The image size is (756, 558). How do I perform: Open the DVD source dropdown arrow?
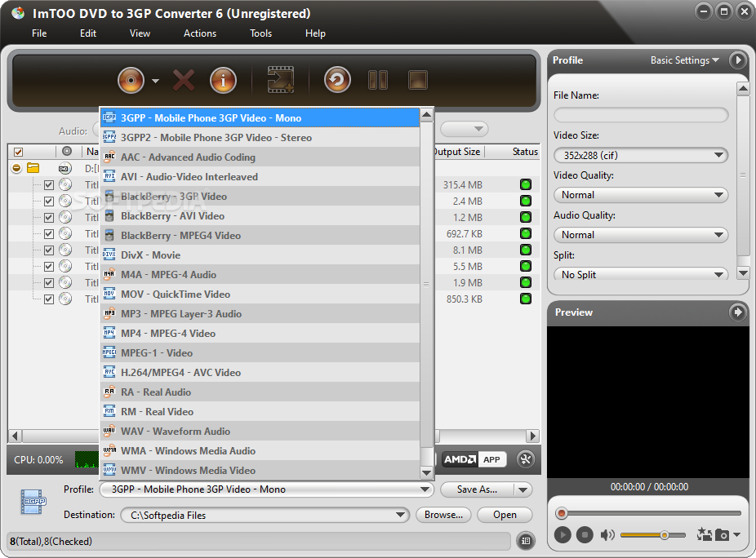coord(155,81)
